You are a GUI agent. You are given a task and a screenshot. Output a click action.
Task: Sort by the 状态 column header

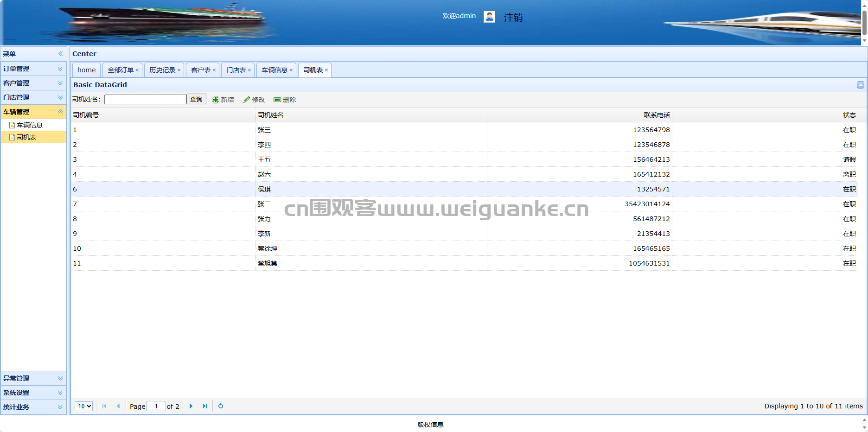pyautogui.click(x=765, y=115)
